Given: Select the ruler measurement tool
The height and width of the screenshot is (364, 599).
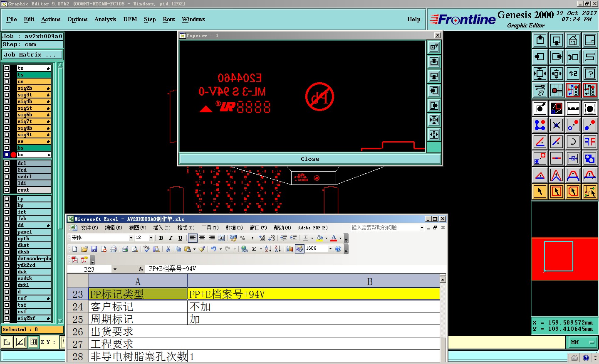Looking at the screenshot, I should pyautogui.click(x=573, y=108).
